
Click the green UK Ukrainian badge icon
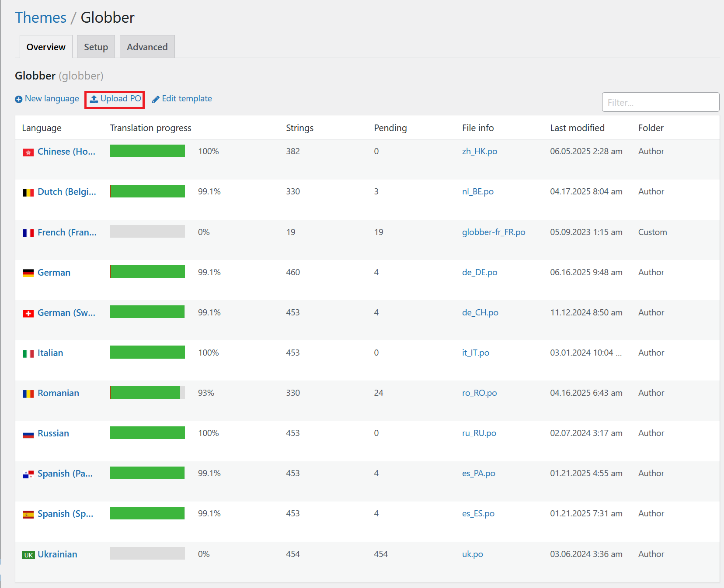28,555
